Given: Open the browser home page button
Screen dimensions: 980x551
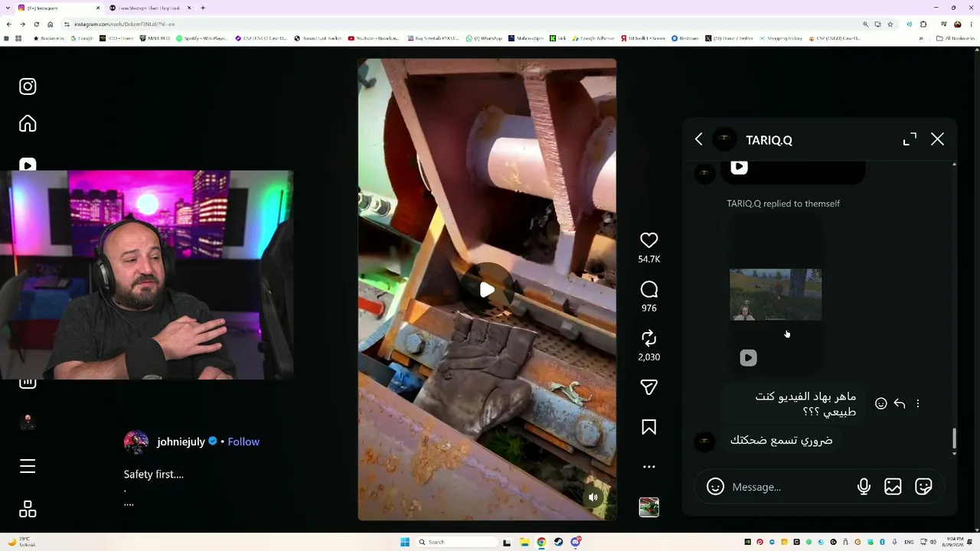Looking at the screenshot, I should point(51,24).
